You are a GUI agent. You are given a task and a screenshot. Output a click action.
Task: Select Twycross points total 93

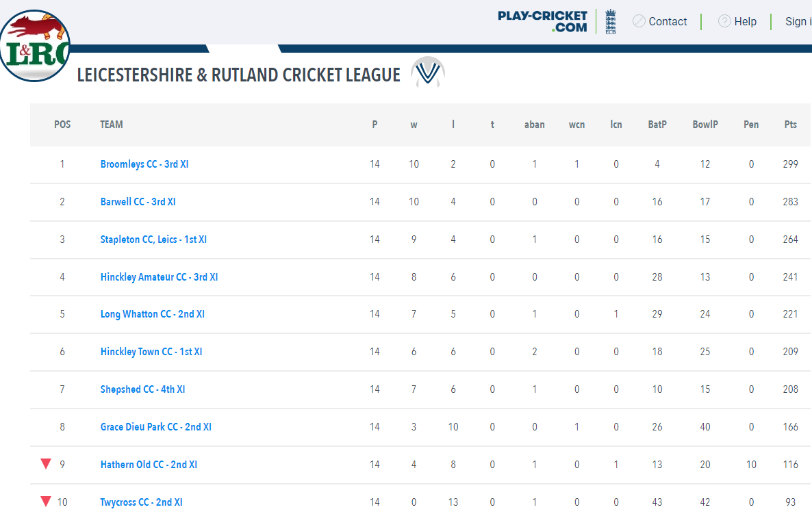(x=790, y=502)
